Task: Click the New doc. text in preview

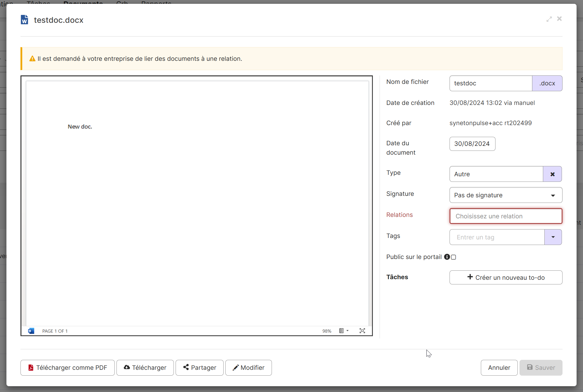Action: pyautogui.click(x=80, y=127)
